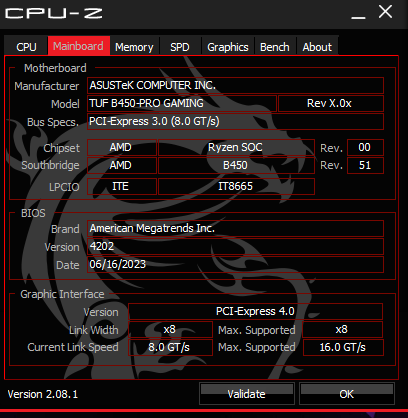Open the Bench tab

[275, 47]
